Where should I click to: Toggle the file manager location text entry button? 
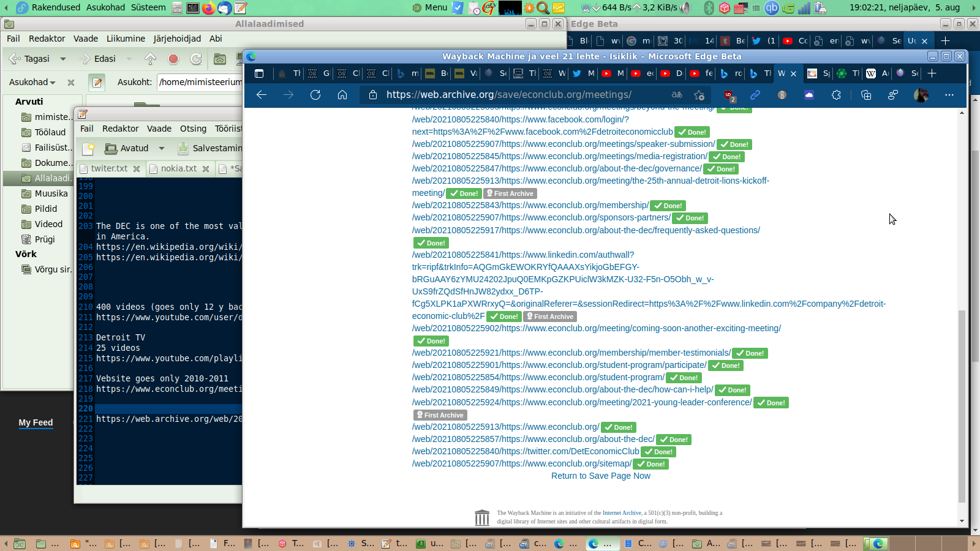coord(97,82)
